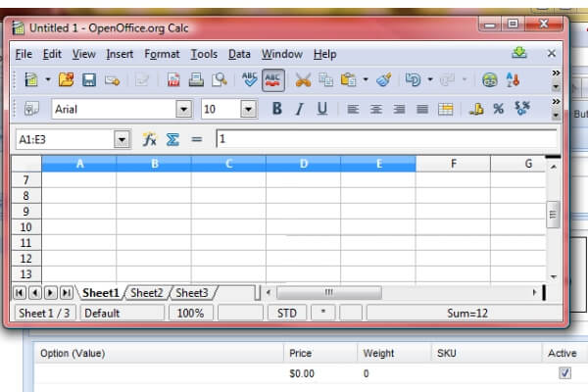This screenshot has width=588, height=392.
Task: Click the Sort Ascending icon
Action: click(x=513, y=80)
